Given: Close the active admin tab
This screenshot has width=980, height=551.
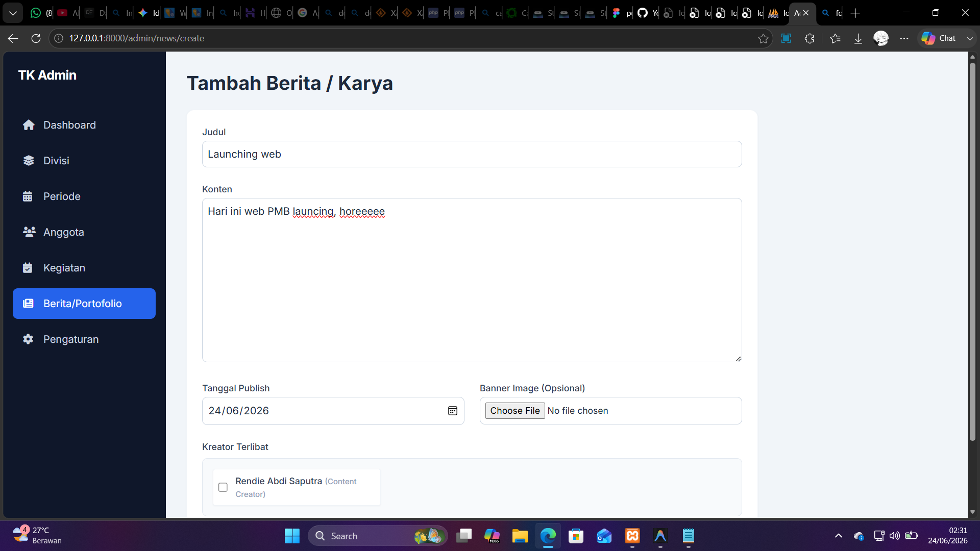Looking at the screenshot, I should pyautogui.click(x=806, y=13).
